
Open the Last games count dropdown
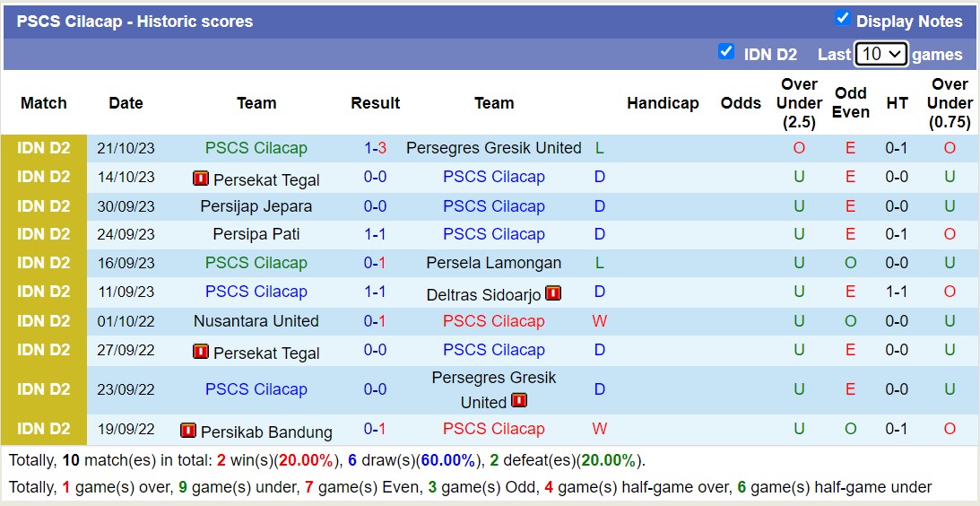tap(881, 55)
